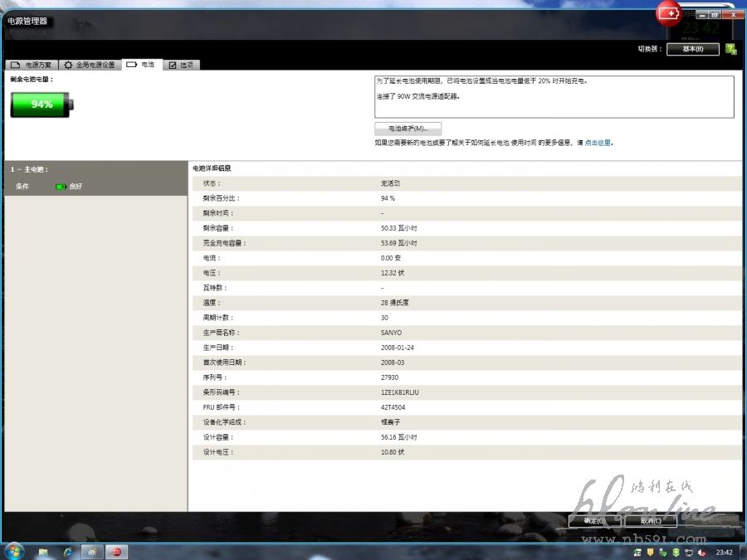Click the barcode number 1ZE1K81RLJU
Screen dimensions: 747x560
click(400, 393)
